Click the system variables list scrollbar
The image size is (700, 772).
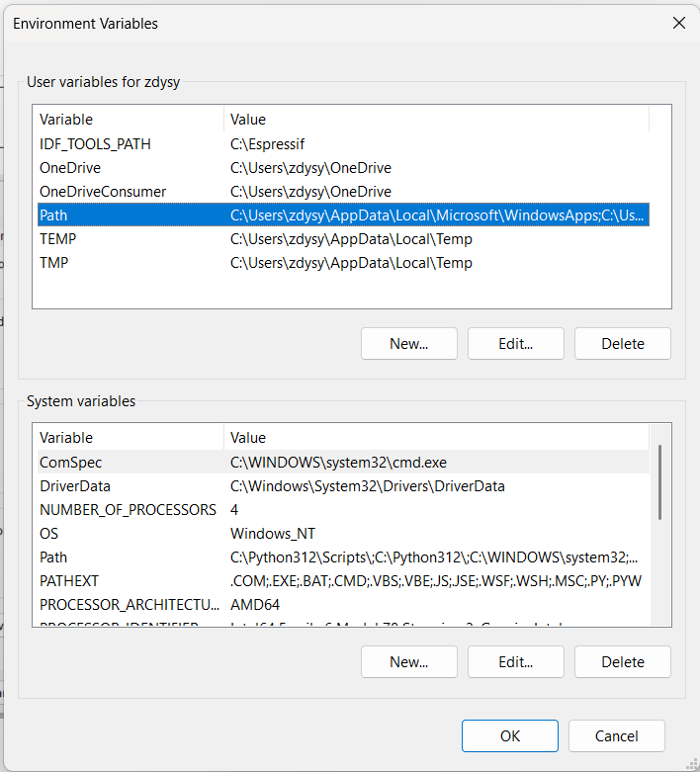coord(659,481)
